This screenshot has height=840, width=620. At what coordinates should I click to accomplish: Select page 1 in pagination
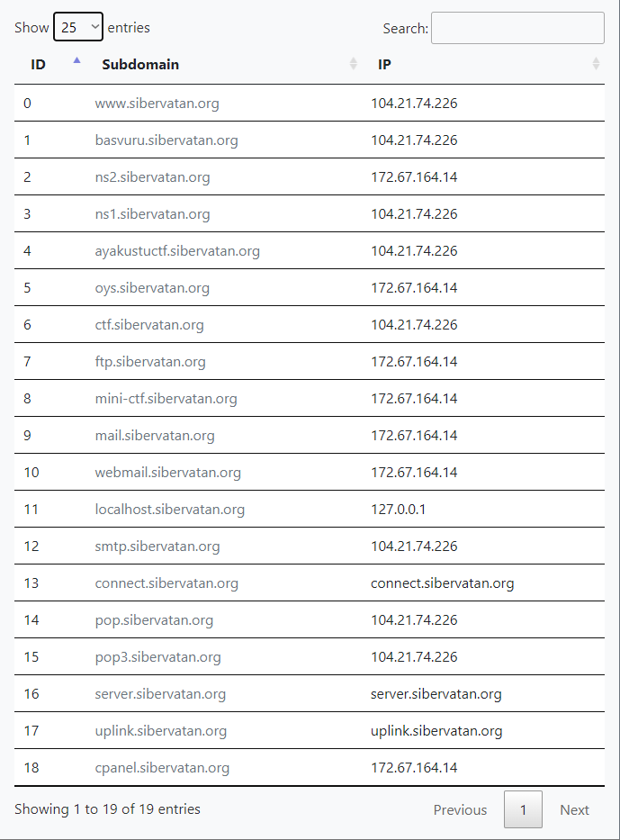point(523,809)
